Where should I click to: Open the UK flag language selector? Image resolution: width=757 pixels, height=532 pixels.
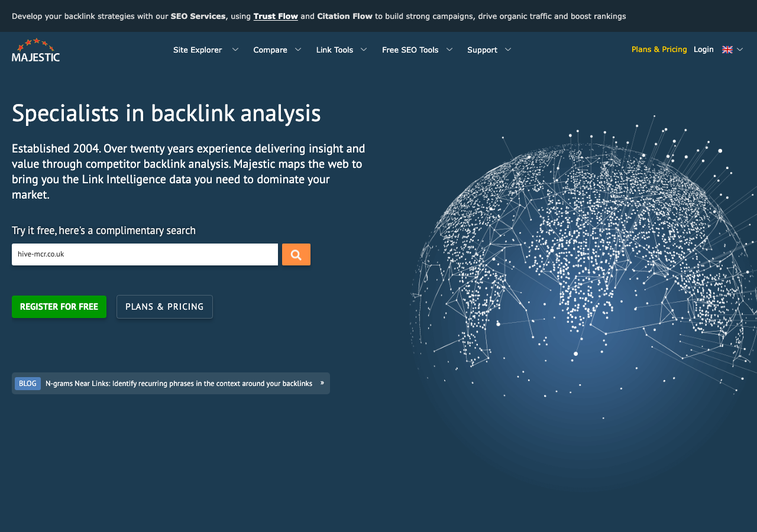pyautogui.click(x=727, y=50)
